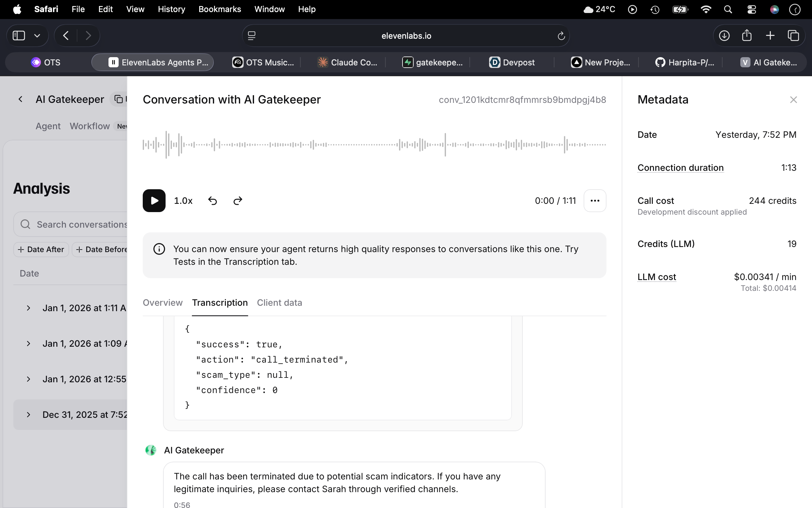The height and width of the screenshot is (508, 812).
Task: Click the elevenlabs.io address bar
Action: pyautogui.click(x=406, y=36)
